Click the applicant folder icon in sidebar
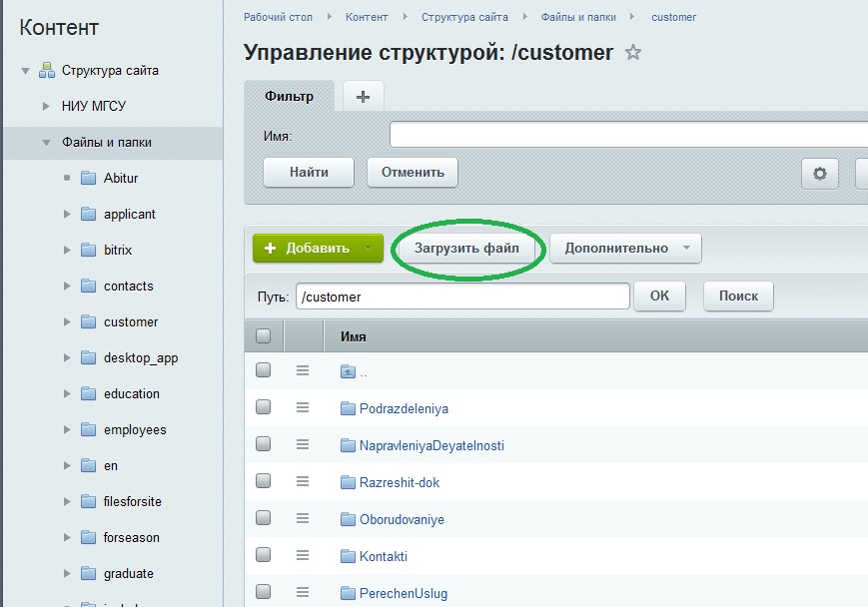868x607 pixels. 88,214
